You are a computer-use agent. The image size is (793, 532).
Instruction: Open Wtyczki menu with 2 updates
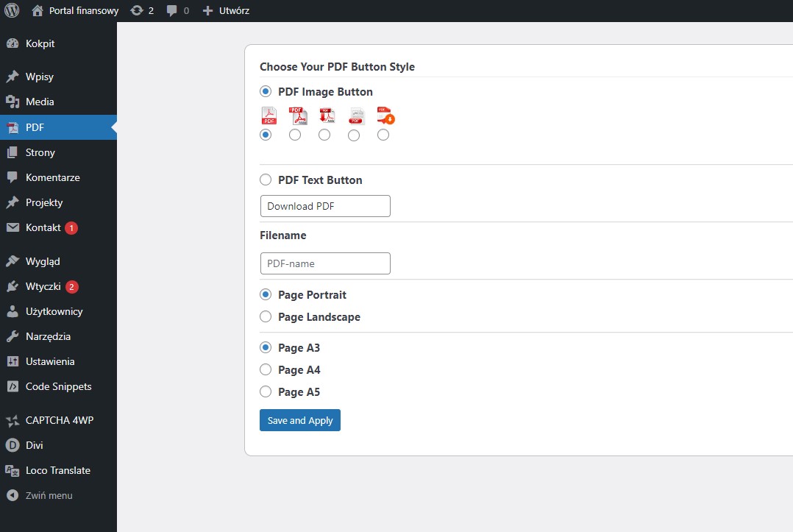58,286
